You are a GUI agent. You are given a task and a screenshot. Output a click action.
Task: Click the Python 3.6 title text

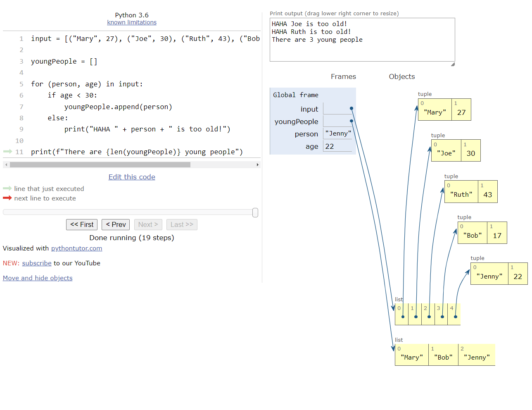tap(132, 15)
